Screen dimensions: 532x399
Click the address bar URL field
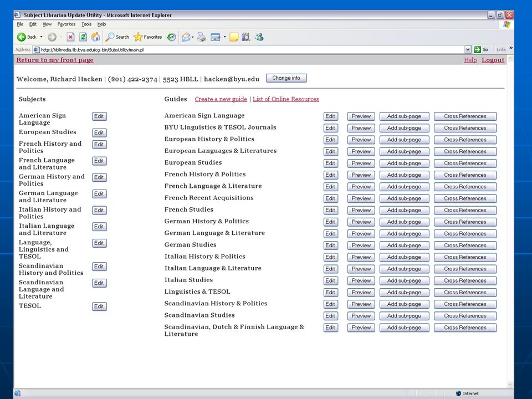click(251, 49)
